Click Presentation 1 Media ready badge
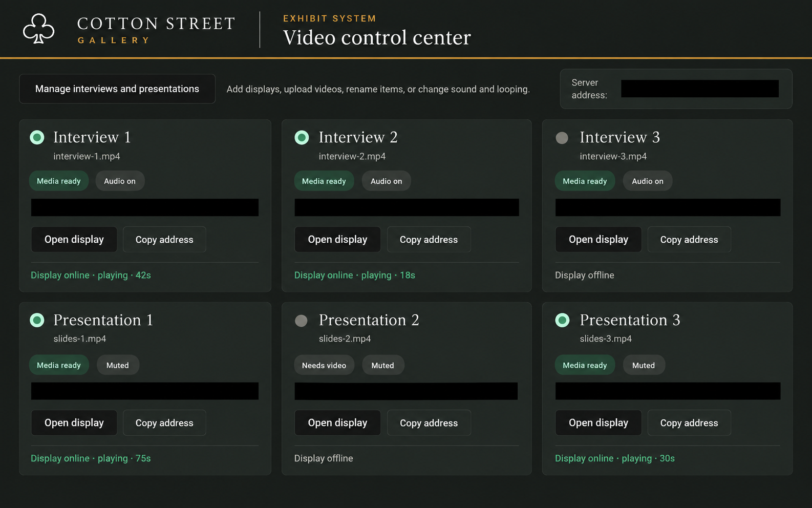The width and height of the screenshot is (812, 508). coord(59,365)
